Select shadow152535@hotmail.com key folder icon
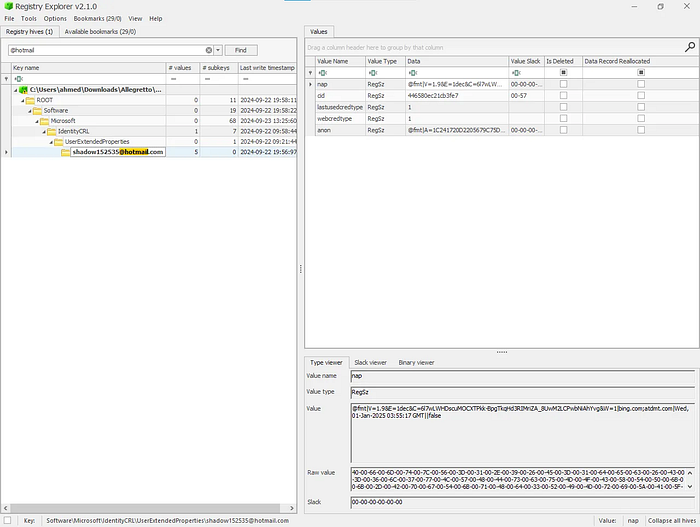 point(66,152)
